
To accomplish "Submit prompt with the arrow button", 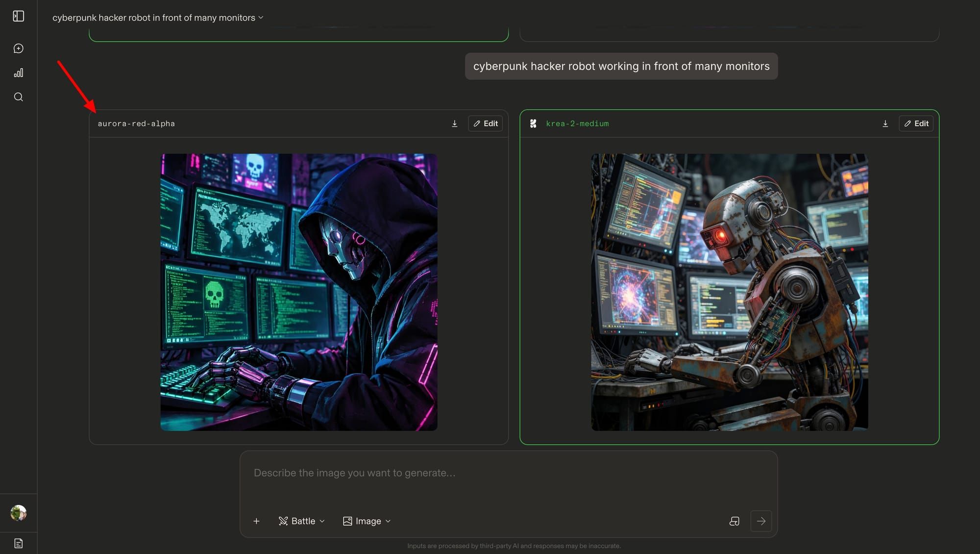I will click(x=761, y=521).
